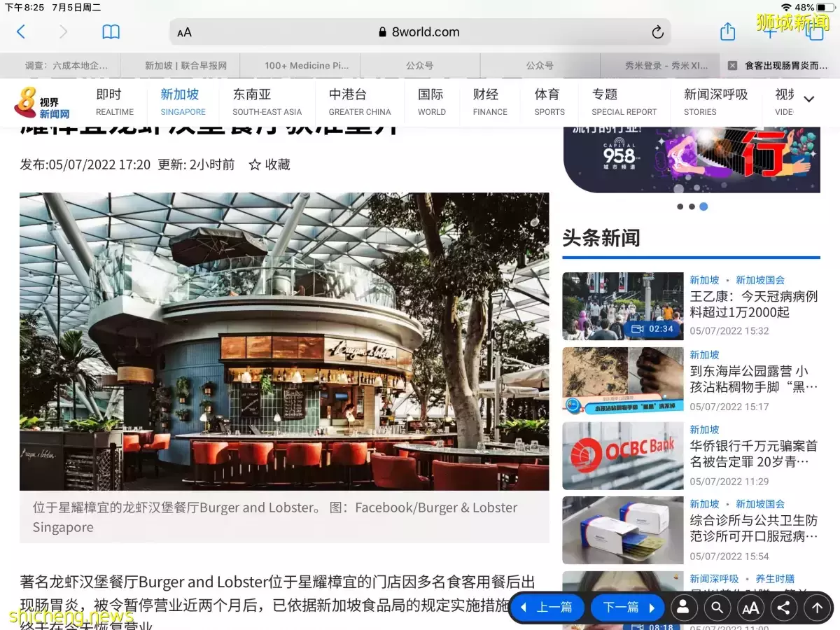Screen dimensions: 840x630
Task: Expand the navigation menu chevron
Action: pyautogui.click(x=808, y=99)
